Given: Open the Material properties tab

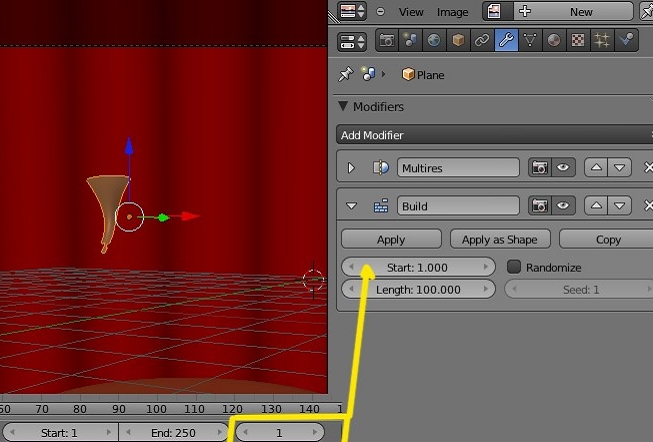Looking at the screenshot, I should coord(554,40).
